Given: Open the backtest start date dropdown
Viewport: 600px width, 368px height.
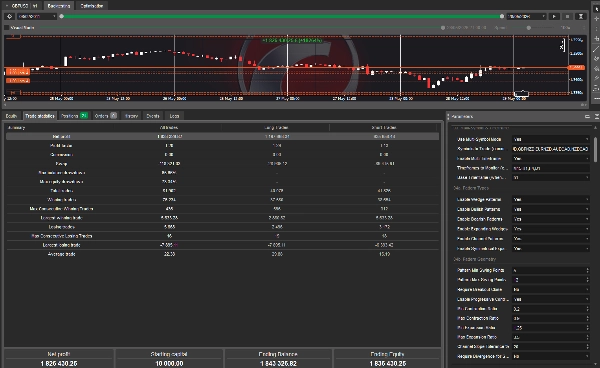Looking at the screenshot, I should [x=37, y=16].
